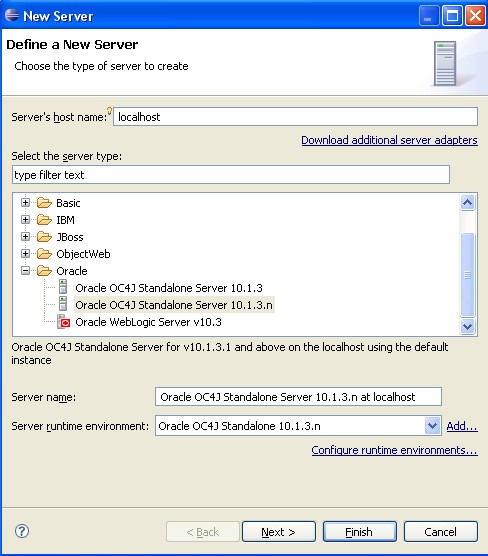Expand the JBoss tree node
Image resolution: width=488 pixels, height=556 pixels.
tap(25, 237)
